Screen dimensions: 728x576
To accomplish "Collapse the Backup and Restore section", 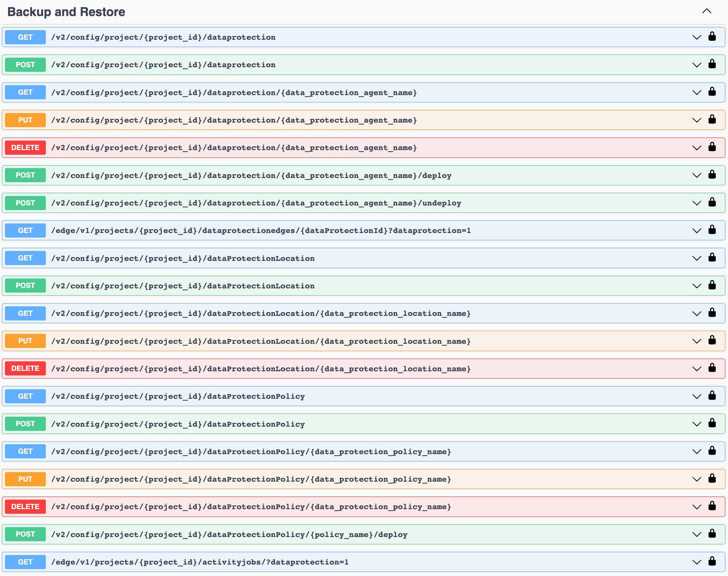I will (x=707, y=11).
